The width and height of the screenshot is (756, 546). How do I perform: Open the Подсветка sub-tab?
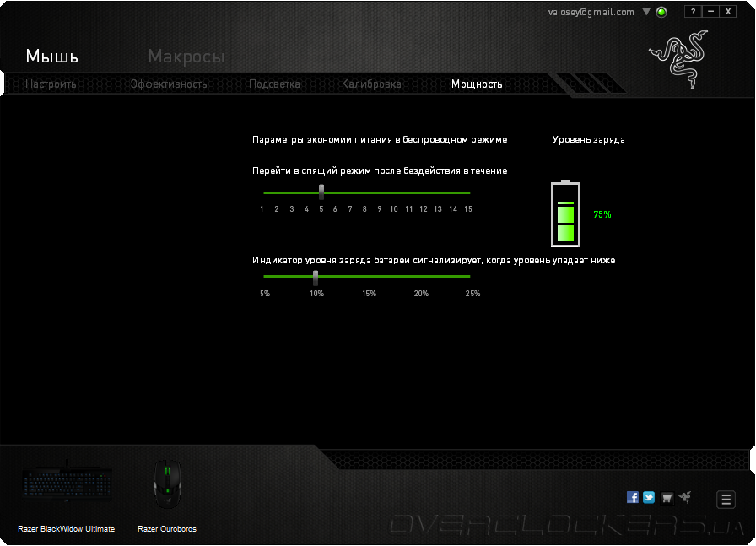click(x=274, y=84)
